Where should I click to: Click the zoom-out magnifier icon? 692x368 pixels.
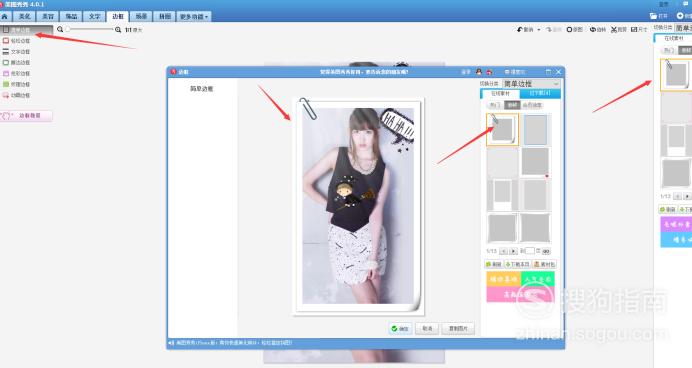tap(60, 30)
